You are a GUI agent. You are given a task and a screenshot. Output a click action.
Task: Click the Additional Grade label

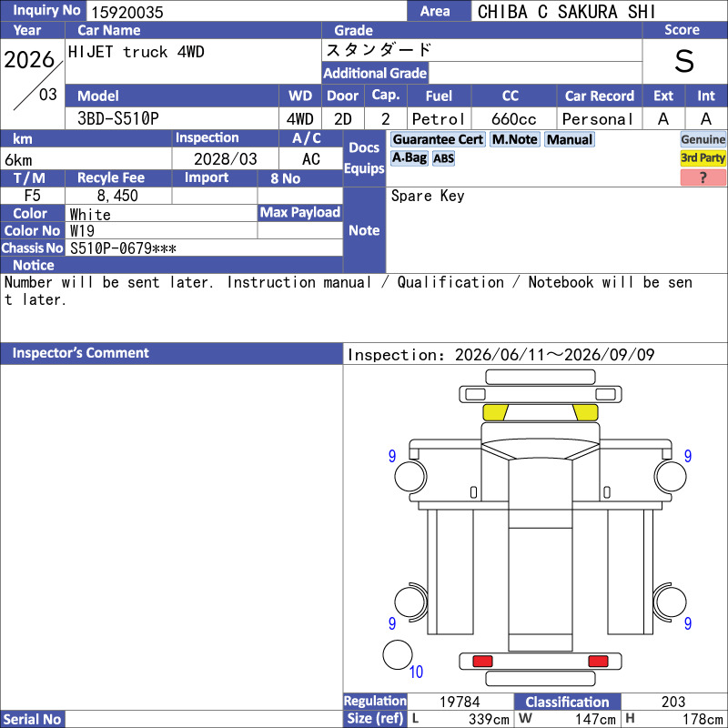[375, 73]
